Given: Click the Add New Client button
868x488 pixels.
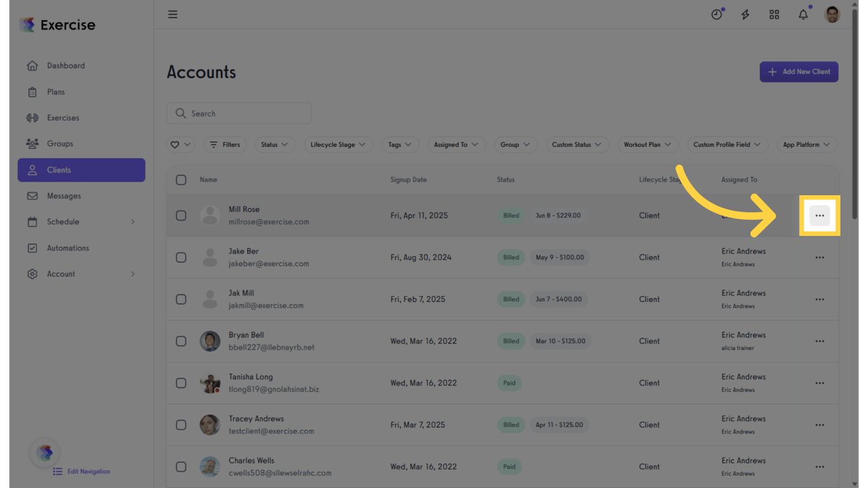Looking at the screenshot, I should [799, 72].
